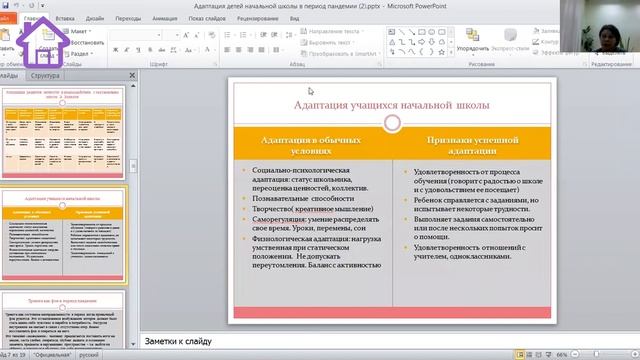This screenshot has height=360, width=640.
Task: Click the Paste clipboard icon
Action: pos(5,35)
